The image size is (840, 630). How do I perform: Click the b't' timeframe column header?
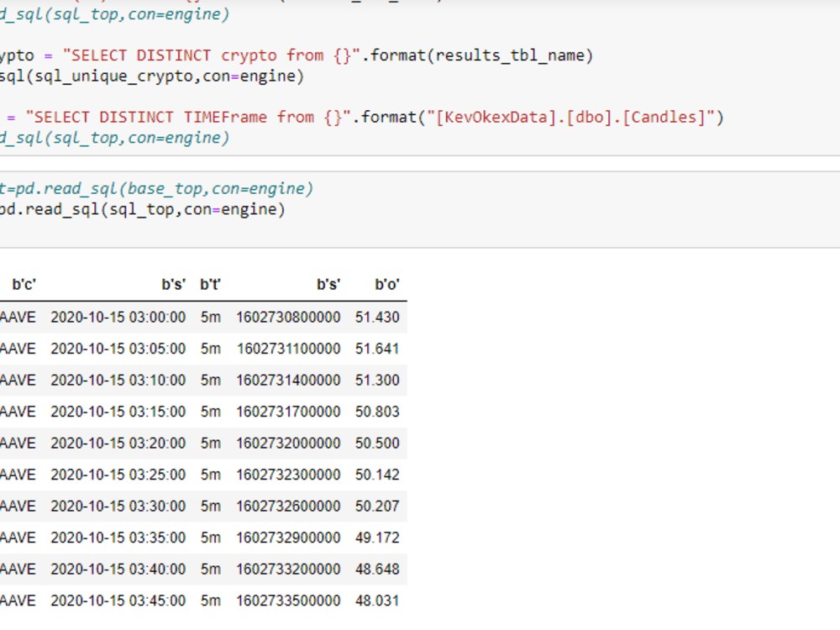click(209, 283)
